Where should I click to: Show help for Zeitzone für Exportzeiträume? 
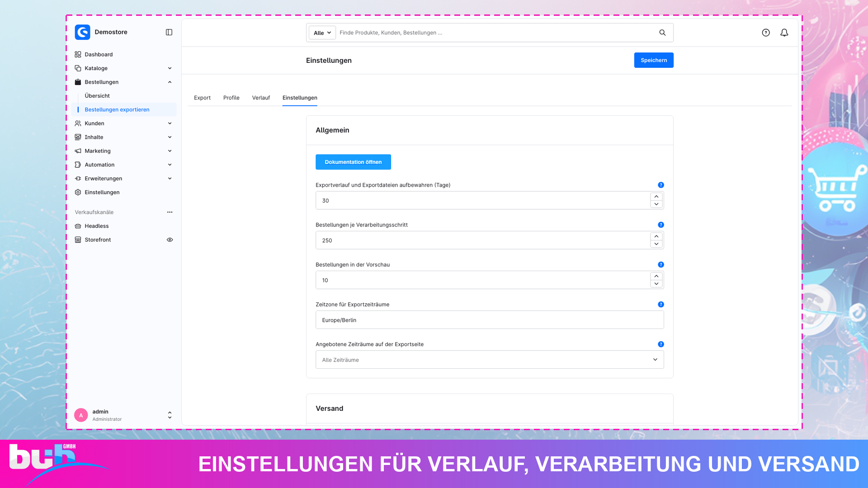pos(661,304)
